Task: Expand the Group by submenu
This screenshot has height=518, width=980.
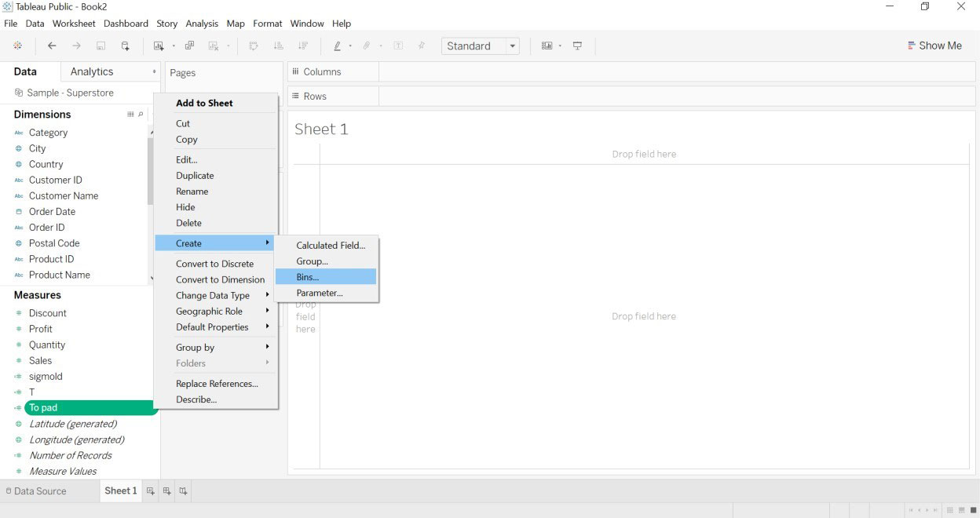Action: point(216,348)
